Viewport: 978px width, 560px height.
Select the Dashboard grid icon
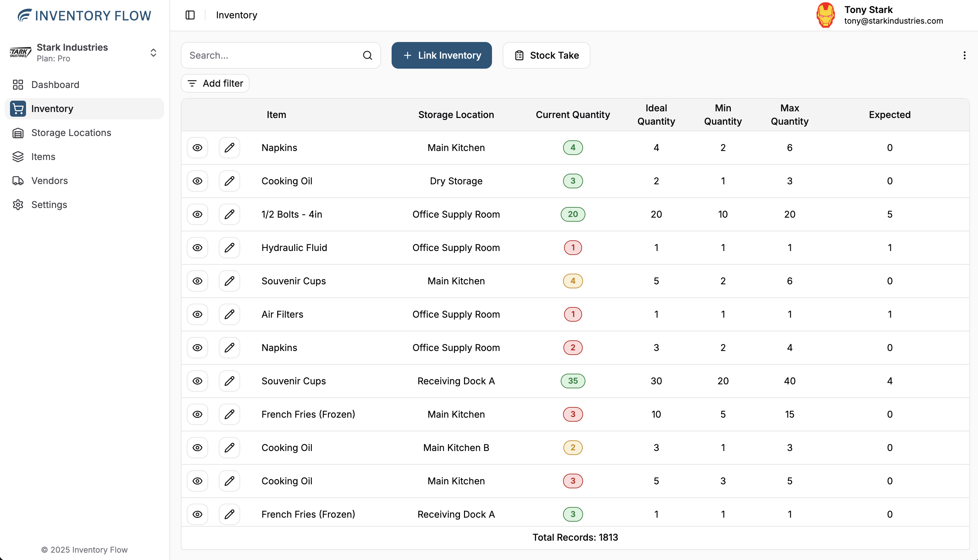18,85
